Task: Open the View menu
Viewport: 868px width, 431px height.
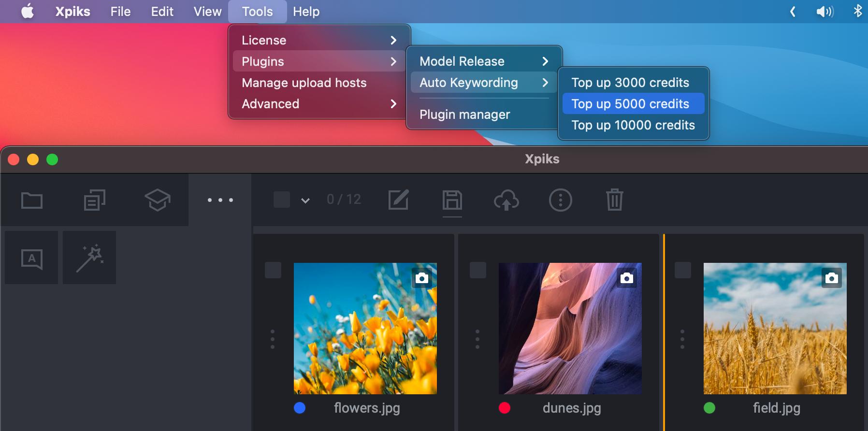Action: coord(207,12)
